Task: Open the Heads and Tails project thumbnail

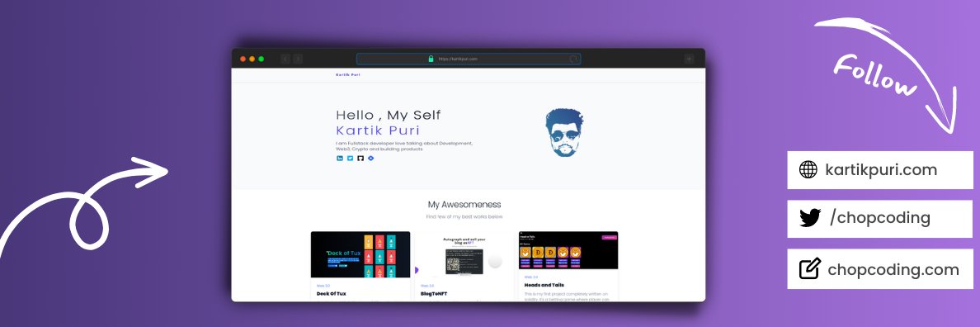Action: pos(568,251)
